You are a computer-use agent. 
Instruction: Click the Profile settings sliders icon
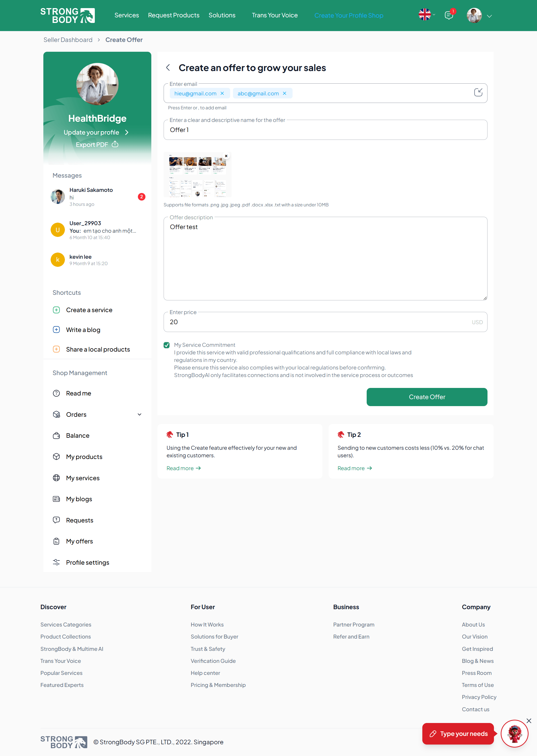coord(56,562)
